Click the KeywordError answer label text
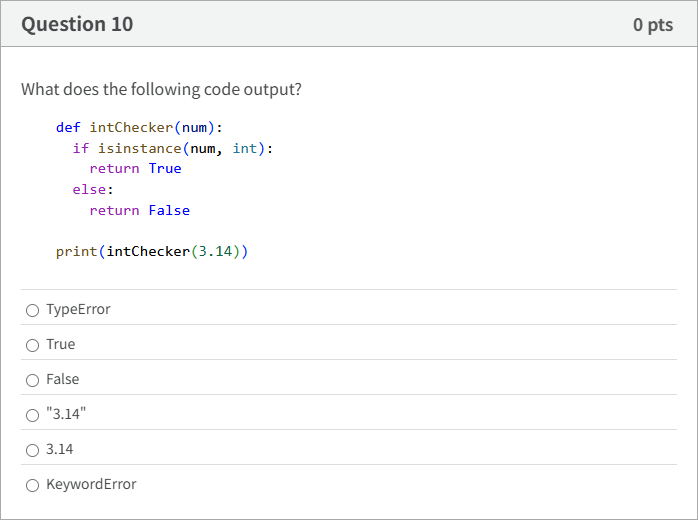This screenshot has height=520, width=698. [x=91, y=484]
